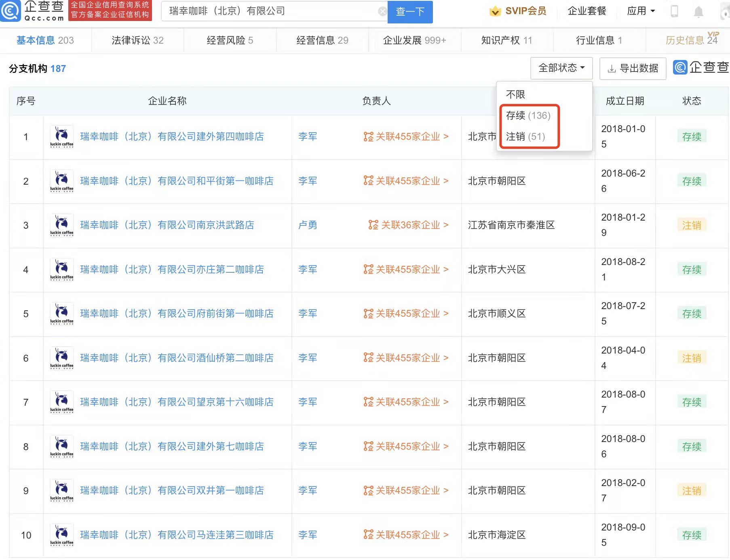Viewport: 730px width, 560px height.
Task: Click luckin coffee logo in row 2
Action: click(61, 181)
